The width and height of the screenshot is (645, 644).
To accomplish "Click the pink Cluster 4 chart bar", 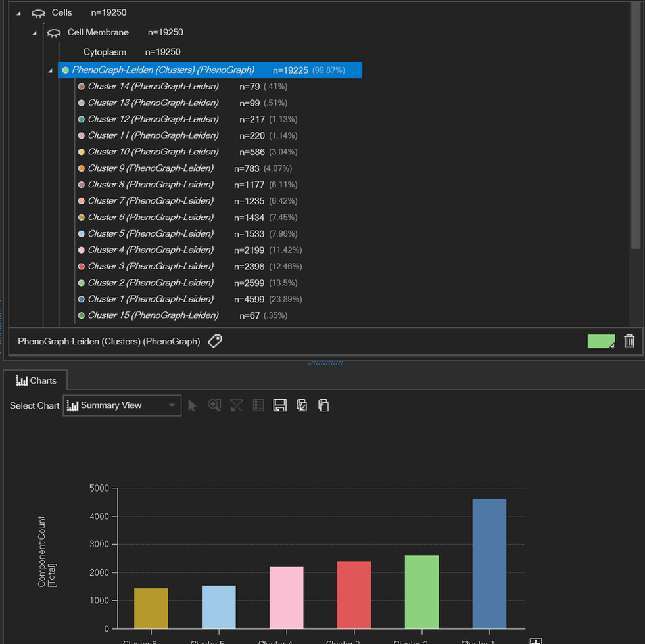I will [x=286, y=597].
